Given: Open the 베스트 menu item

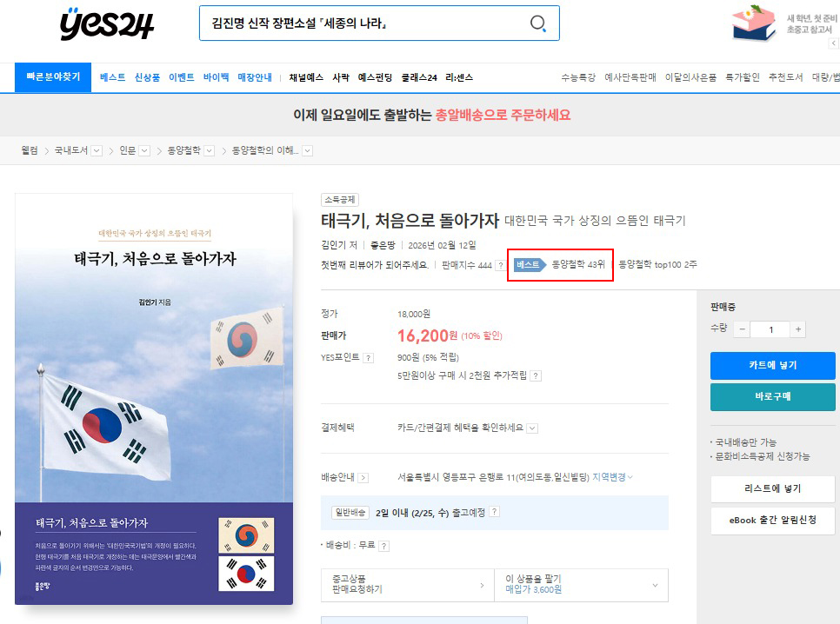Looking at the screenshot, I should coord(112,77).
